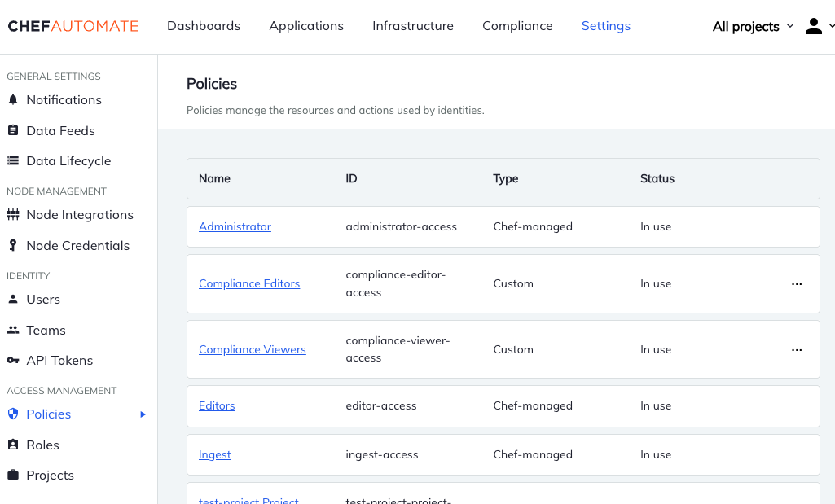
Task: Select the Settings tab
Action: [x=606, y=26]
